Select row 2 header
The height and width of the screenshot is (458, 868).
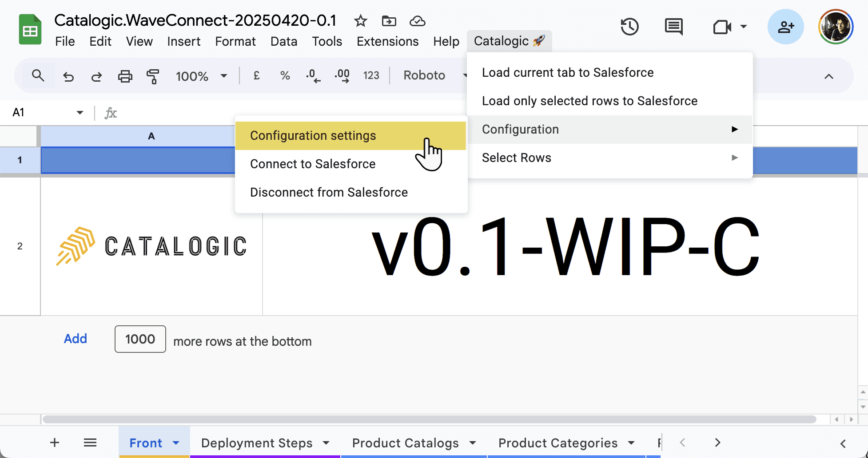click(20, 246)
